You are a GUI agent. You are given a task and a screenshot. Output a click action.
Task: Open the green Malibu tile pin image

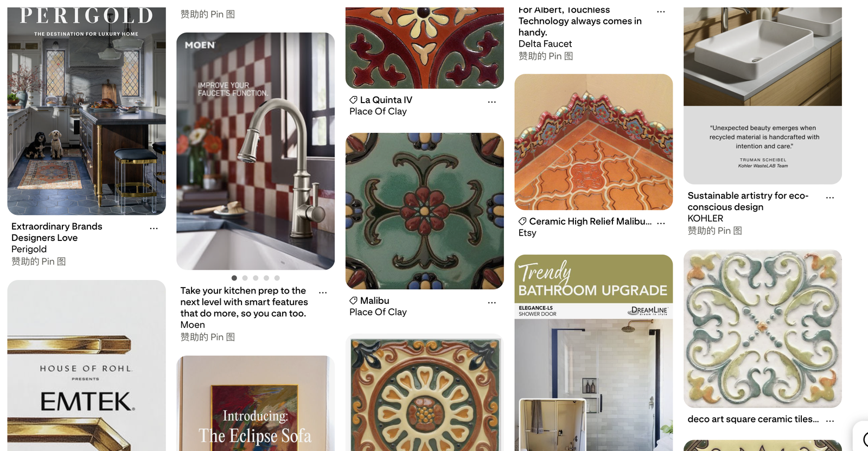(x=425, y=211)
